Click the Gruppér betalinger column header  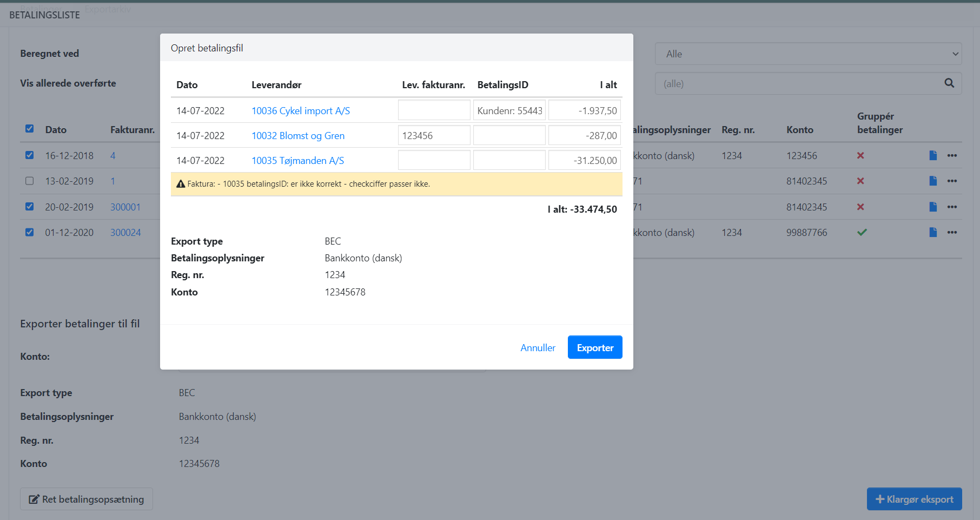pos(880,123)
